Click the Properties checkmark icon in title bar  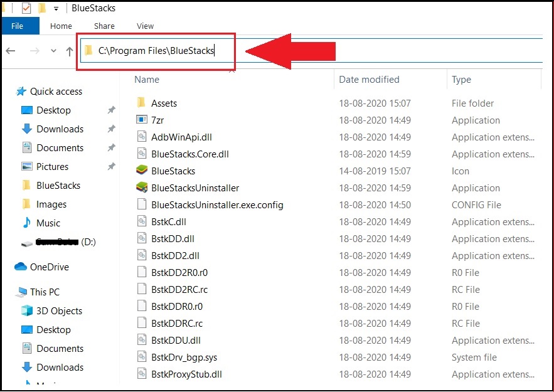click(26, 8)
